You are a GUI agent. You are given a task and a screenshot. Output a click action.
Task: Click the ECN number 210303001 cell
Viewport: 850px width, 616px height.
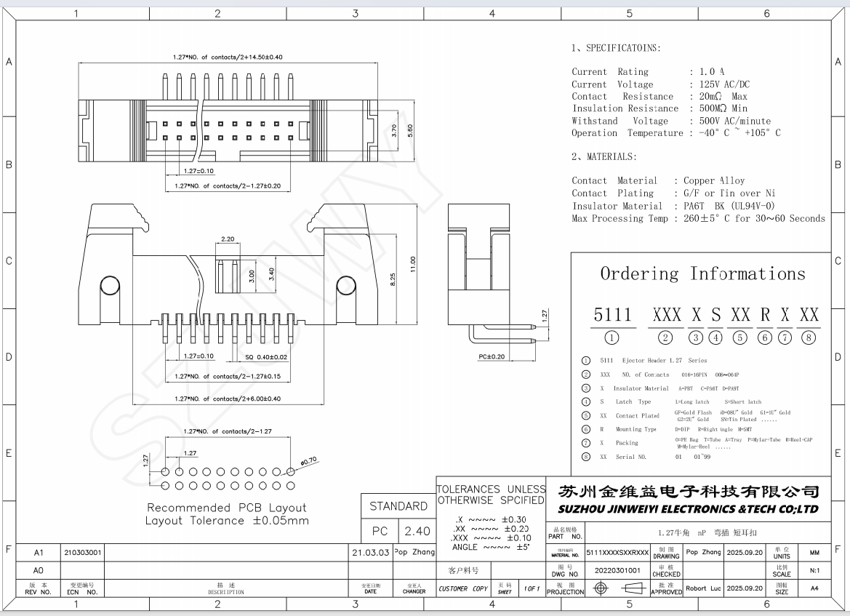pyautogui.click(x=83, y=553)
